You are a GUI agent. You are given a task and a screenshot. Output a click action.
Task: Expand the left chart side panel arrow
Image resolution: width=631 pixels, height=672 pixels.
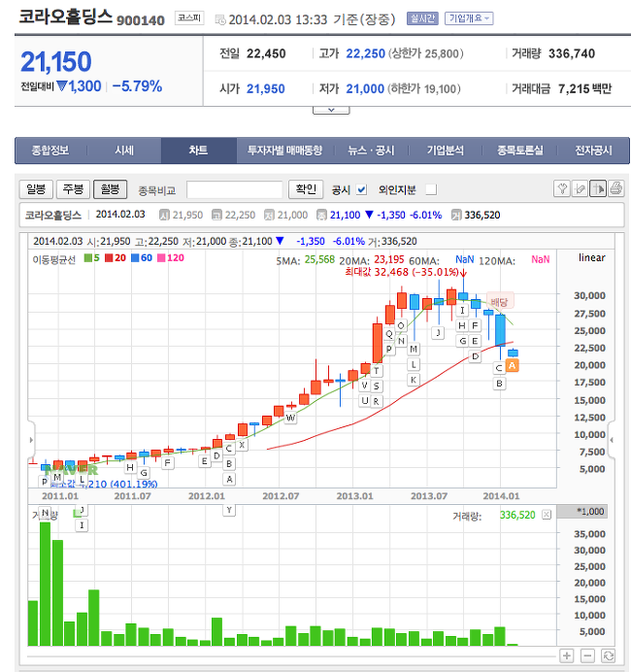point(31,440)
